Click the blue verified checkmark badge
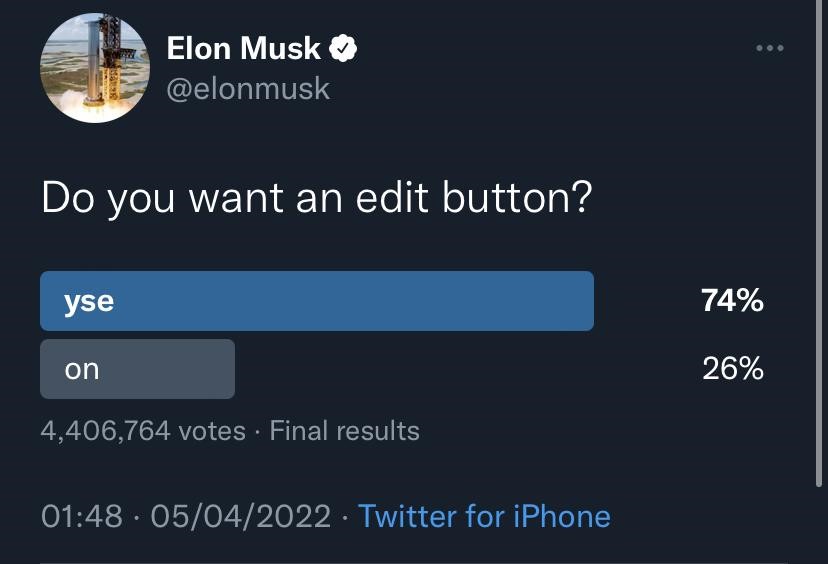Image resolution: width=828 pixels, height=564 pixels. (x=343, y=48)
